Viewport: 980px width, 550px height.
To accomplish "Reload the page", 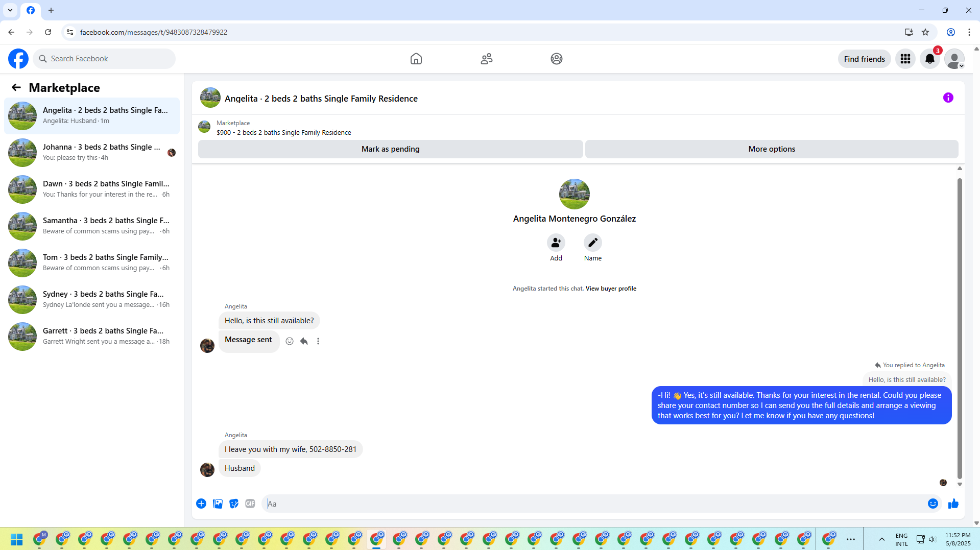I will 48,32.
